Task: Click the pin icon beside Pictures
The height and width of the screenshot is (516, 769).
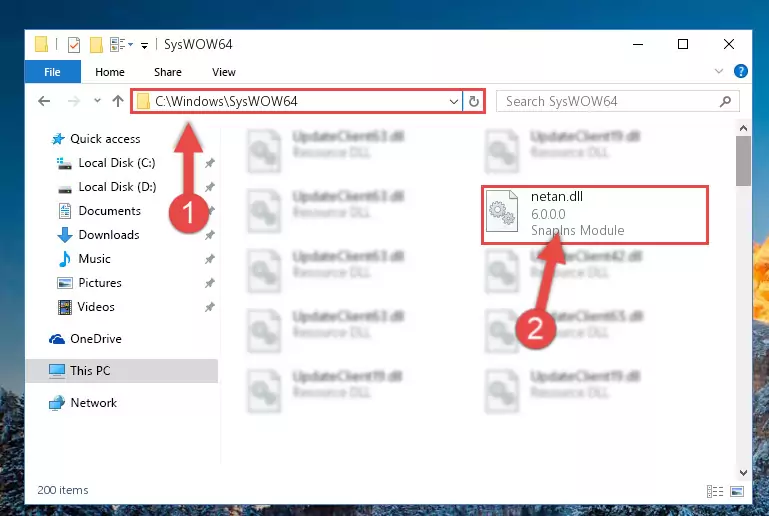Action: point(209,283)
